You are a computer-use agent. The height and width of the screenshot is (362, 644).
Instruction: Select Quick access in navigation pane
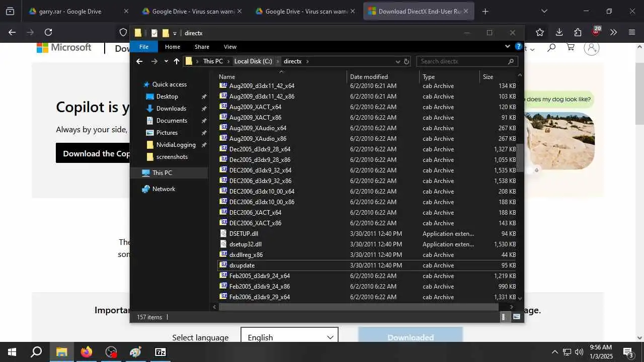[x=170, y=84]
